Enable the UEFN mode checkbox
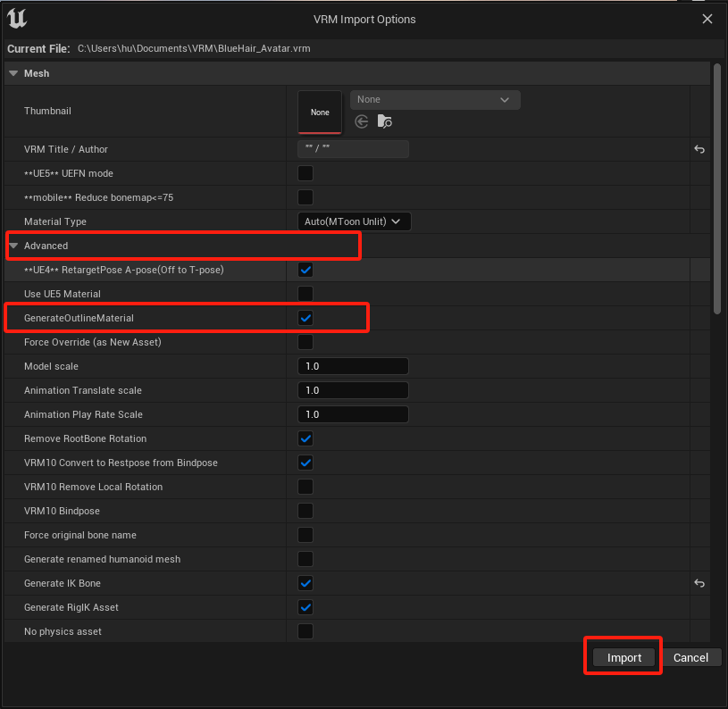Image resolution: width=728 pixels, height=709 pixels. (x=305, y=173)
